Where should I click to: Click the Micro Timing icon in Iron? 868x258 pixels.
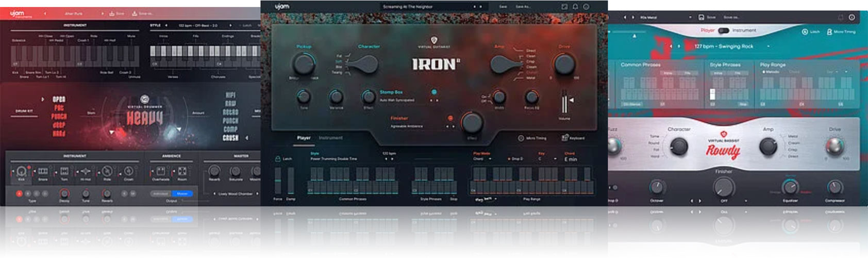click(521, 138)
